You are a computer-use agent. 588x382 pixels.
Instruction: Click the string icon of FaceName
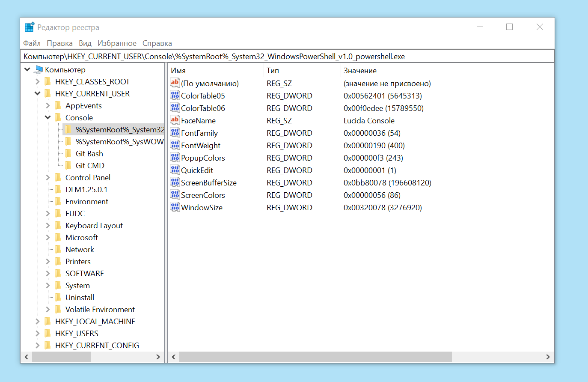click(x=175, y=120)
